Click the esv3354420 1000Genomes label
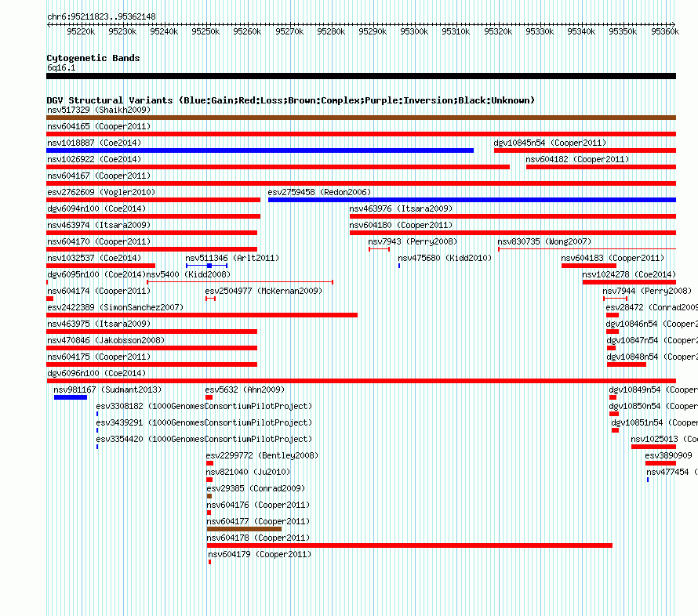The image size is (698, 616). [204, 439]
